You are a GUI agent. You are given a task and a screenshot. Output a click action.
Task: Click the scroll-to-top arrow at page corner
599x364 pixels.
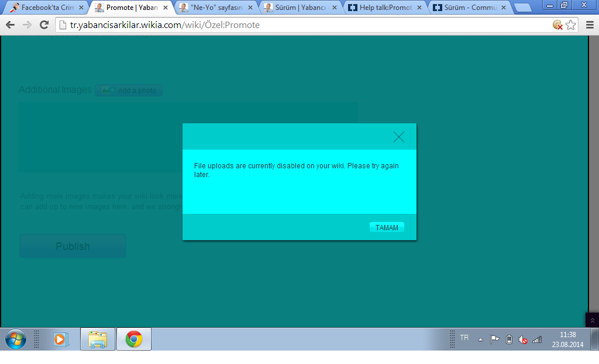click(592, 321)
